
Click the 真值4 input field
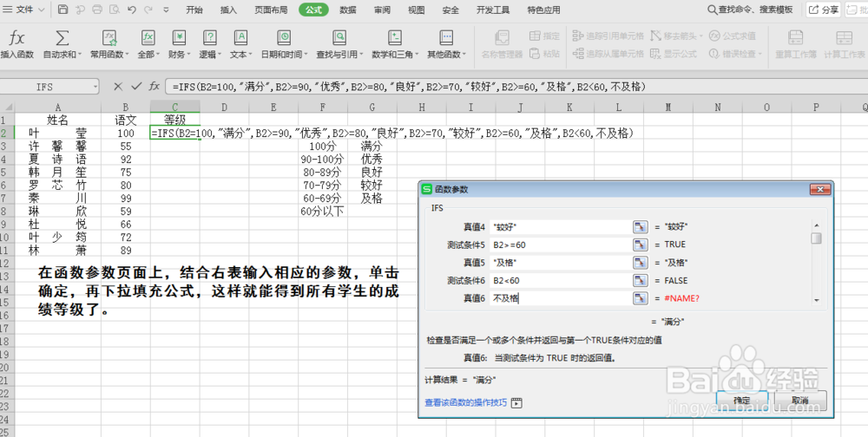click(560, 227)
